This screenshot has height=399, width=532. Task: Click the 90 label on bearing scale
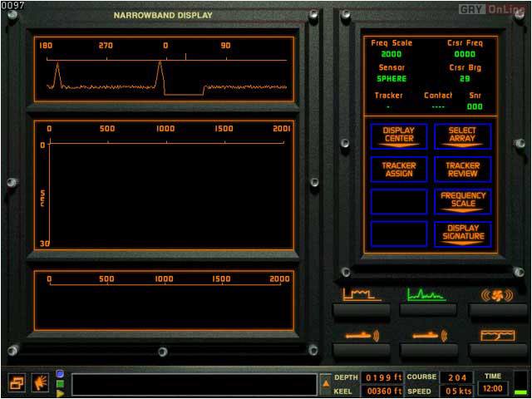pos(225,46)
